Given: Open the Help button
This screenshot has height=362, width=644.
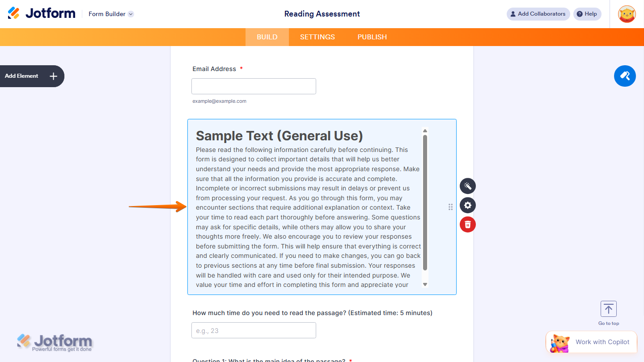Looking at the screenshot, I should [587, 14].
